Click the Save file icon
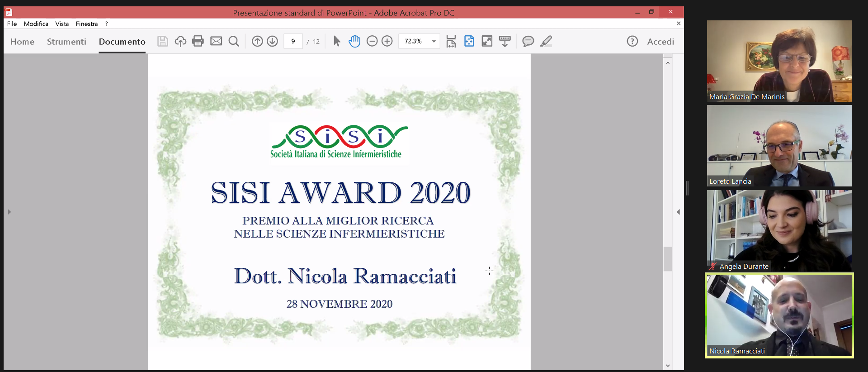The image size is (868, 372). pyautogui.click(x=163, y=41)
